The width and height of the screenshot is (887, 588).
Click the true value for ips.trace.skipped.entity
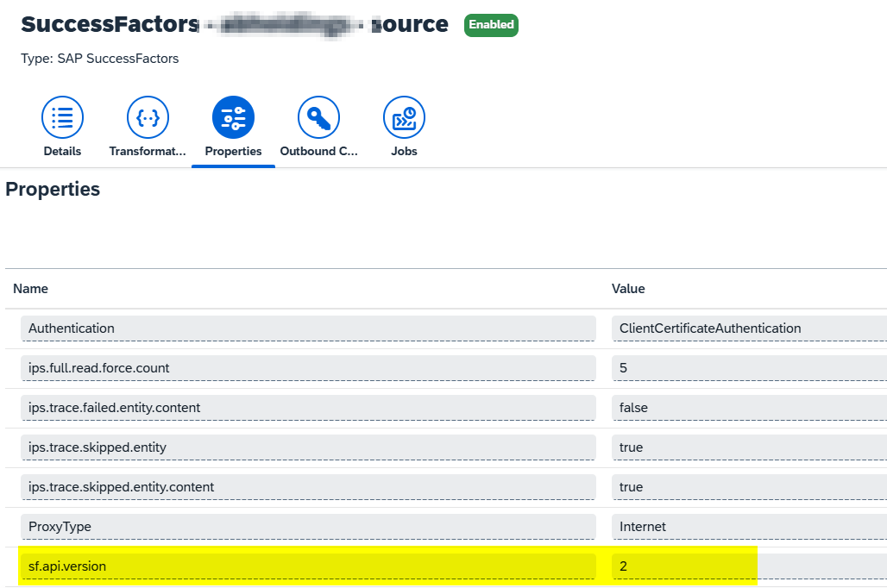pyautogui.click(x=749, y=447)
